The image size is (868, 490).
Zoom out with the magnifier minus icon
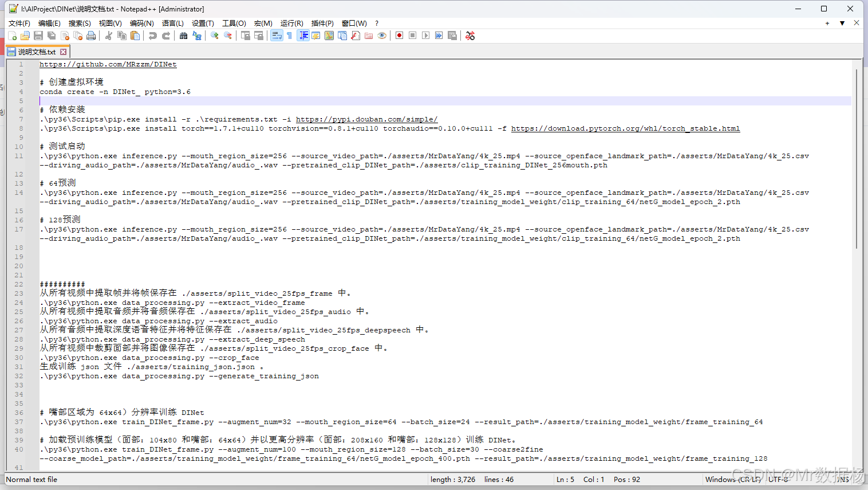coord(228,36)
